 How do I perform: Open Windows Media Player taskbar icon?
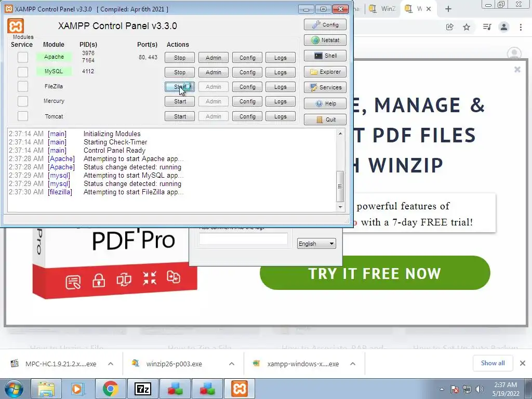click(x=77, y=389)
